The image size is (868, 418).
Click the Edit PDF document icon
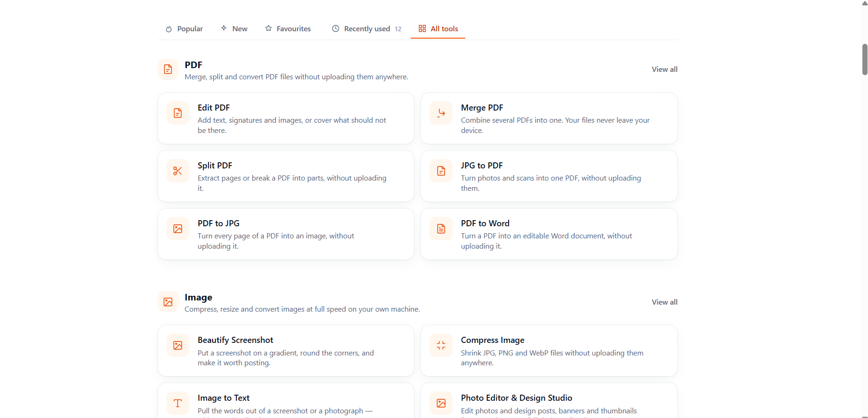(178, 113)
